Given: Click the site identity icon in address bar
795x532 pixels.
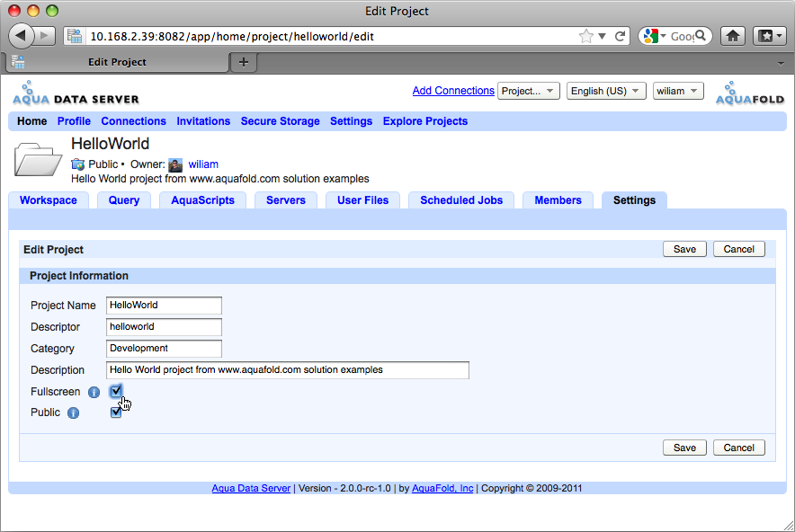Looking at the screenshot, I should (x=75, y=37).
